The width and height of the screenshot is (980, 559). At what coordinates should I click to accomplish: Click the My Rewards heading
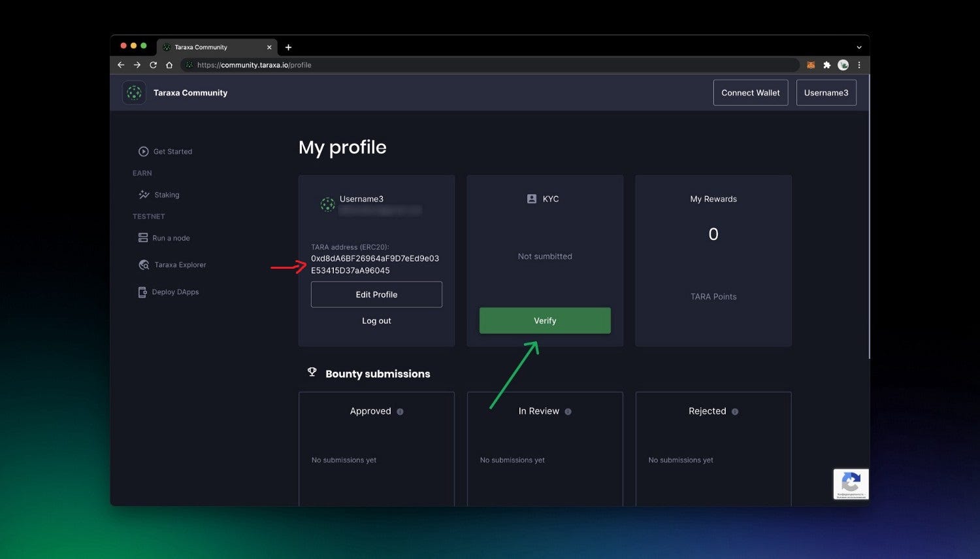tap(713, 199)
